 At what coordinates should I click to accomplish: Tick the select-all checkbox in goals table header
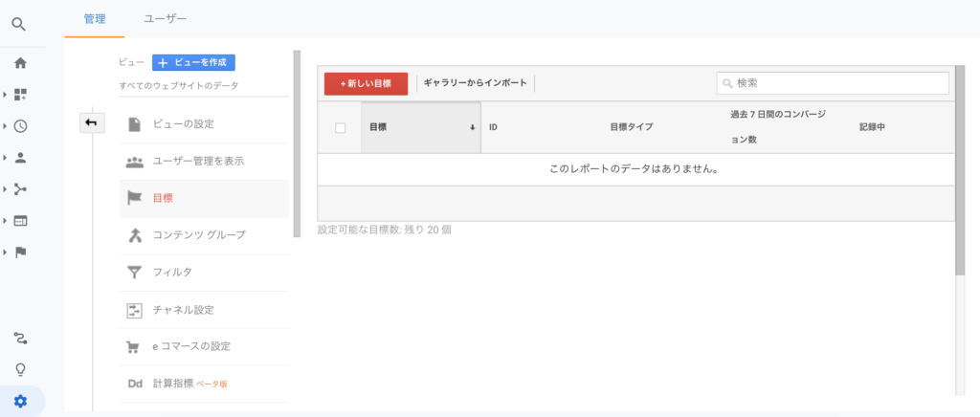click(x=340, y=128)
